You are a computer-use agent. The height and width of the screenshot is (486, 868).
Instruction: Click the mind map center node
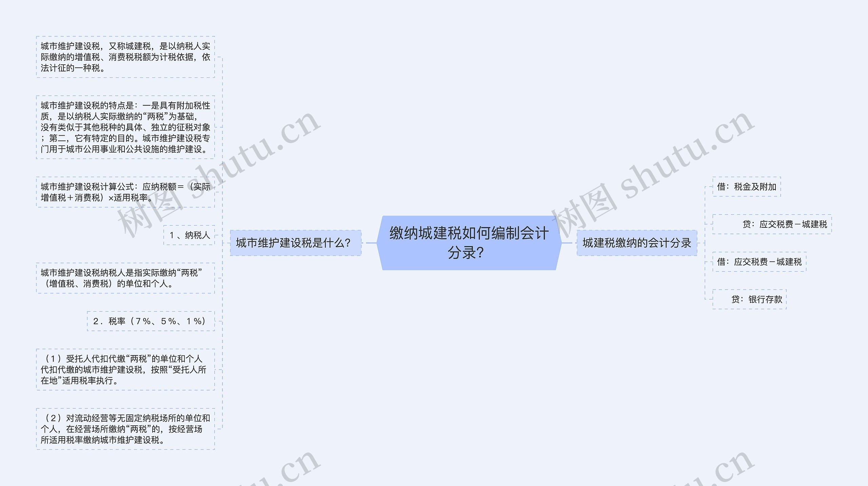point(433,242)
